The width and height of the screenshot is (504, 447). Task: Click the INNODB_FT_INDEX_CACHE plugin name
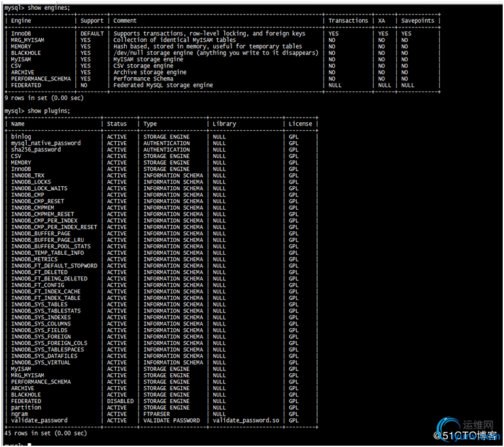[x=46, y=291]
